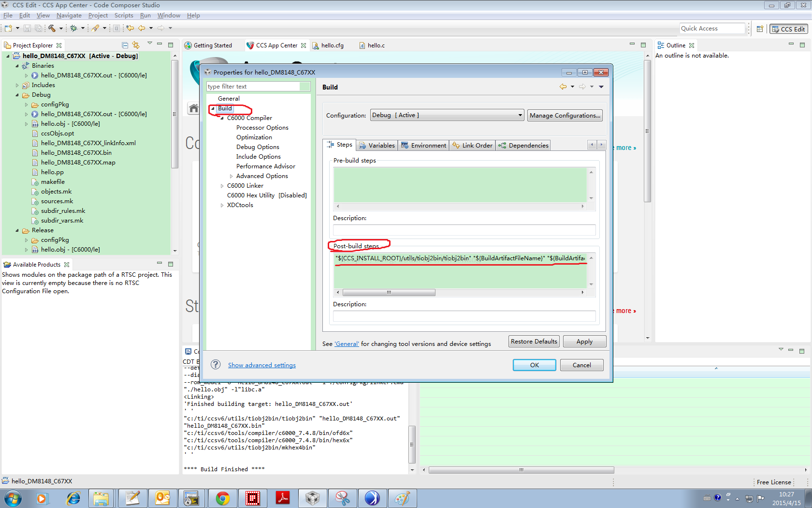Expand Advanced Options under C6000 Compiler

(x=231, y=176)
